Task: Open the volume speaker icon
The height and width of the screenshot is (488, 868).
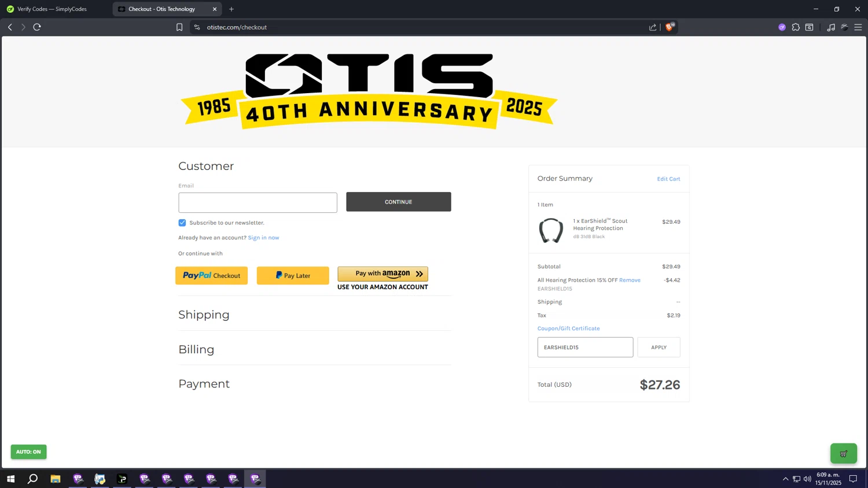Action: click(x=807, y=479)
